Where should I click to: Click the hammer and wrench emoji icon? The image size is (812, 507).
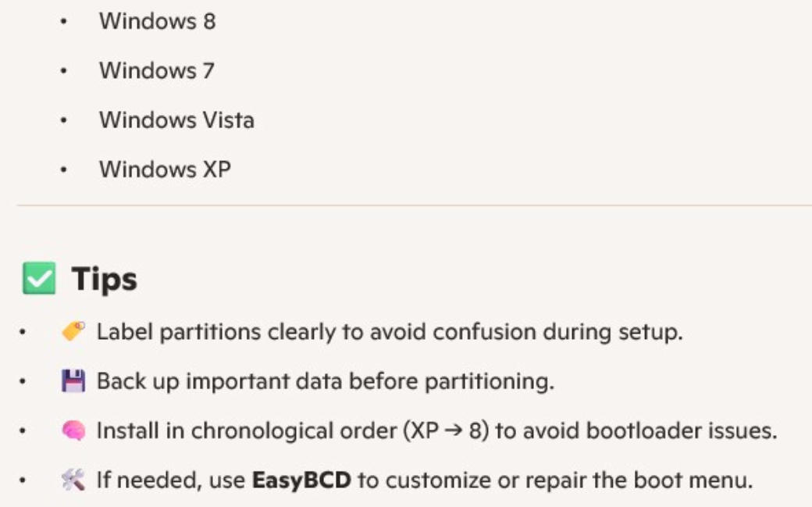point(73,480)
